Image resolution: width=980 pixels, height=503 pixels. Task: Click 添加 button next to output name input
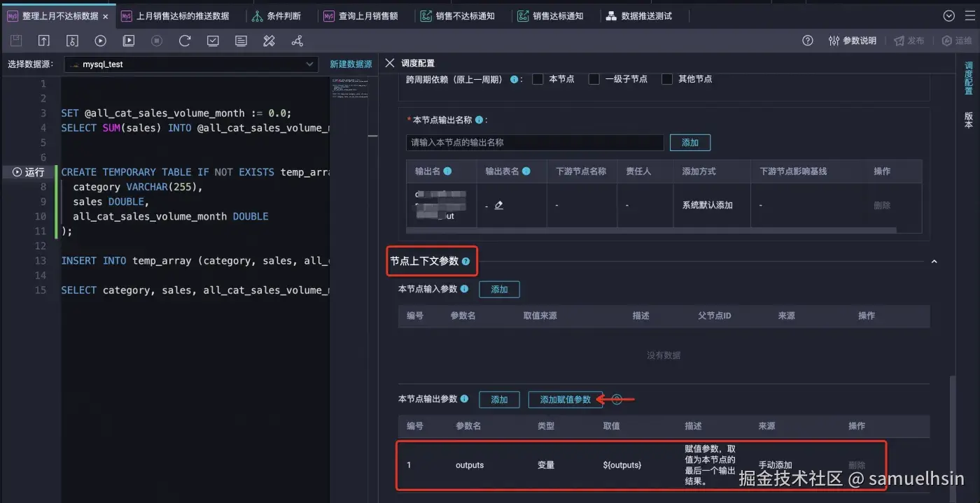point(690,143)
